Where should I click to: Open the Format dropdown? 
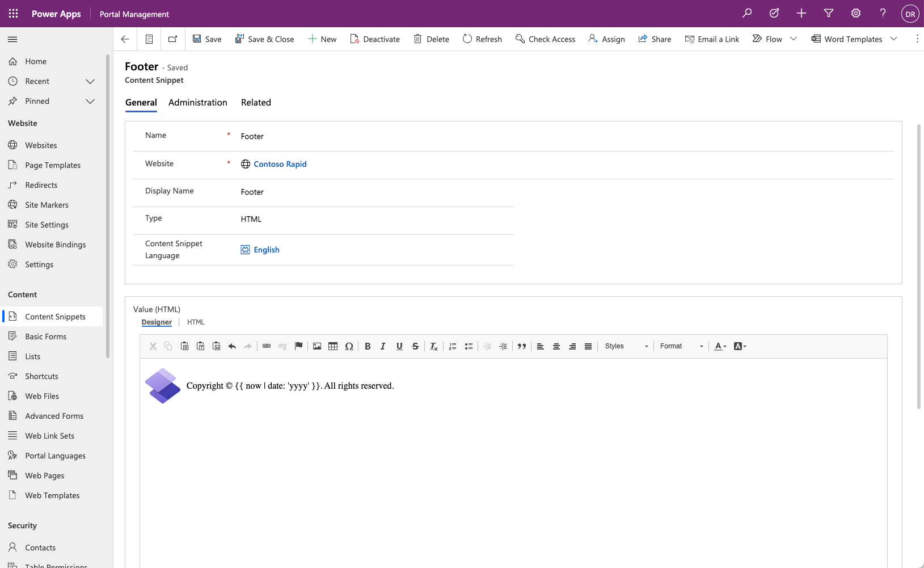(681, 346)
